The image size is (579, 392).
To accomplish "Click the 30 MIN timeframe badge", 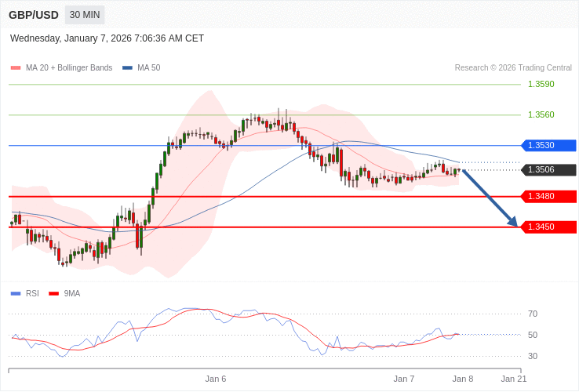I will 85,15.
